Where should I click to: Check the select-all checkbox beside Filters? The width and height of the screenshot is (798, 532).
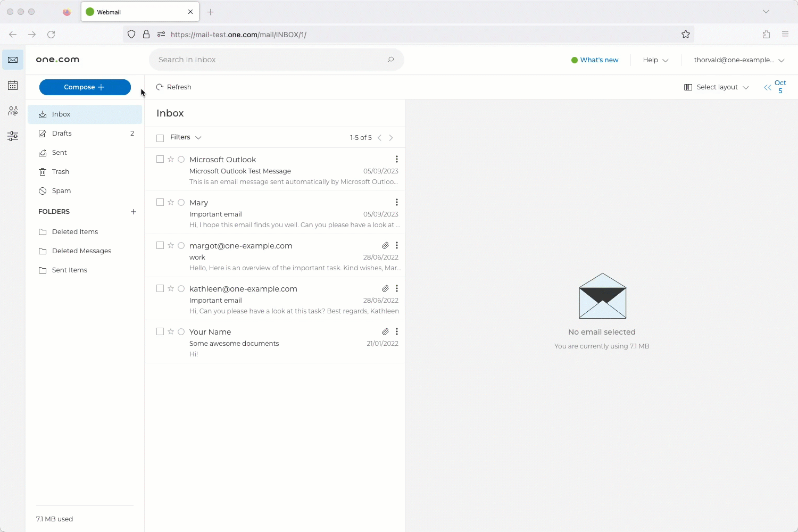pyautogui.click(x=160, y=138)
